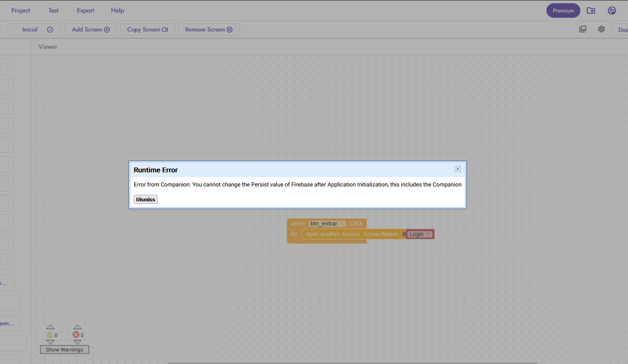Jump to next error with down arrow
The height and width of the screenshot is (364, 628).
click(x=78, y=342)
